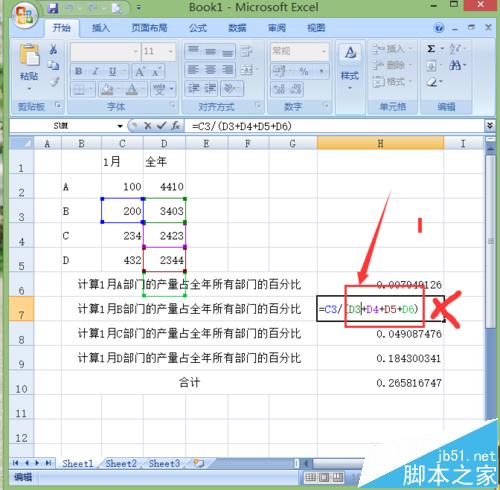This screenshot has height=490, width=500.
Task: Switch to Sheet3 tab
Action: 164,463
